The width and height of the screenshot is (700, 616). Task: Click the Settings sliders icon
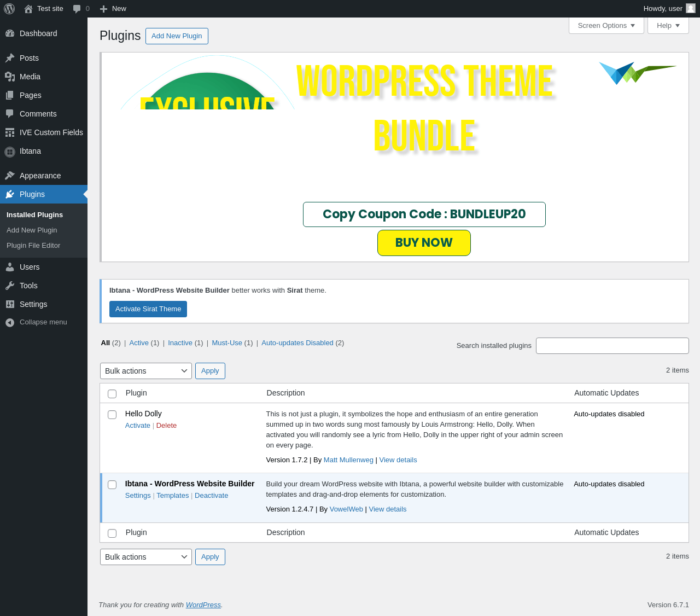pos(10,304)
